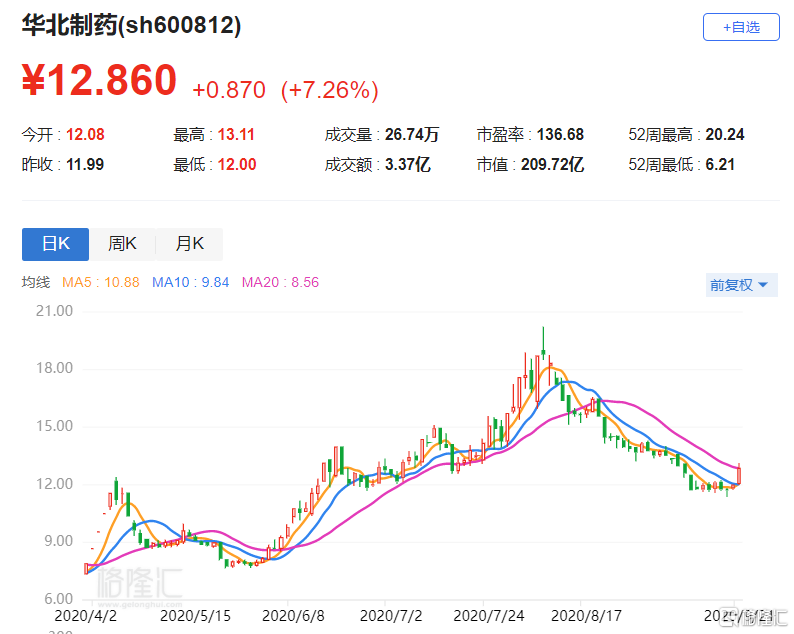Click the 成交额 value 3.37亿
The width and height of the screenshot is (794, 634).
click(408, 165)
